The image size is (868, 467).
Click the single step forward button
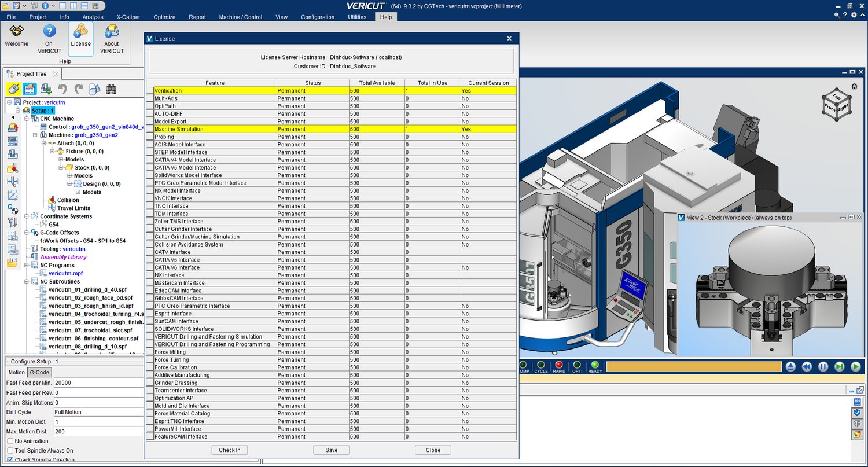[840, 367]
